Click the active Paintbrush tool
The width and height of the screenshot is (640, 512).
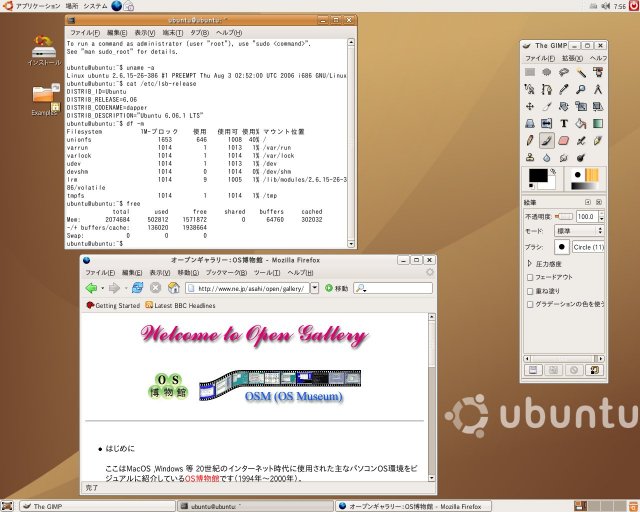547,140
